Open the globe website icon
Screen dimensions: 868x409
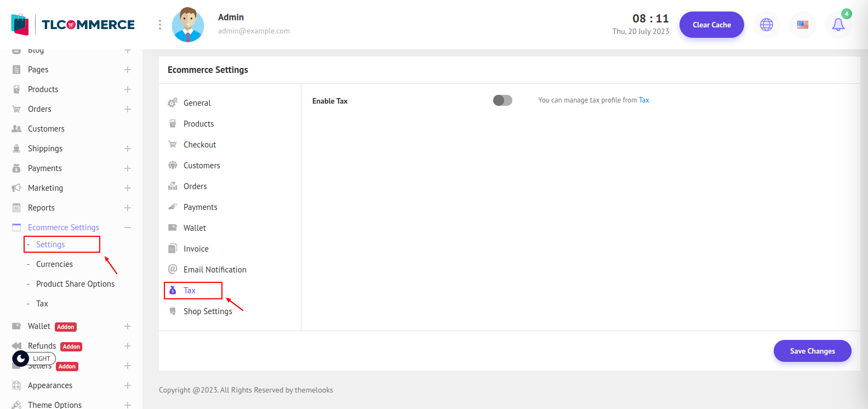tap(766, 25)
